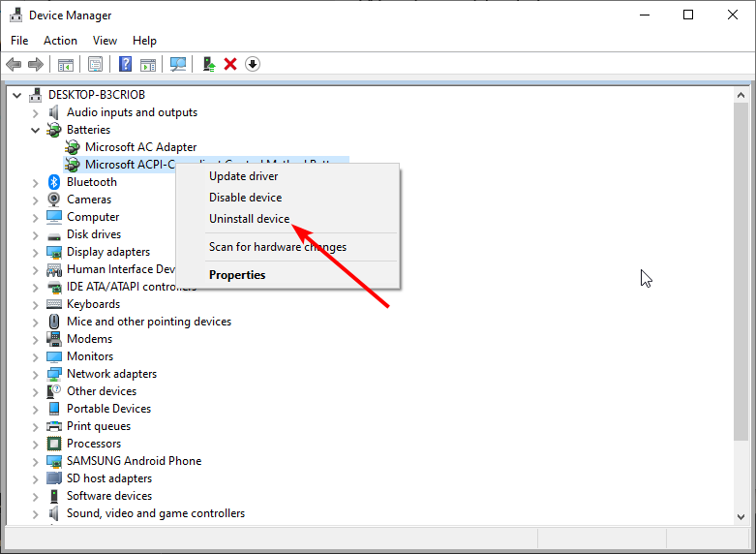Click the Cameras webcam icon
The image size is (756, 554).
point(54,200)
